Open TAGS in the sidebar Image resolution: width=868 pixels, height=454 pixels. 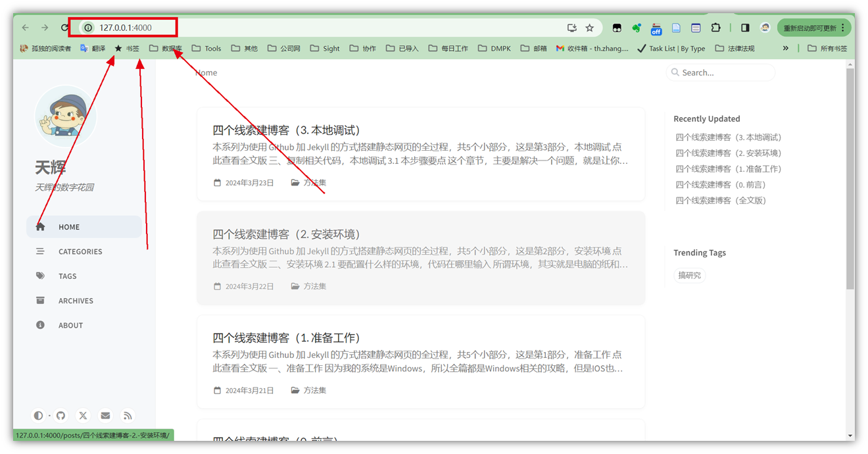click(84, 276)
